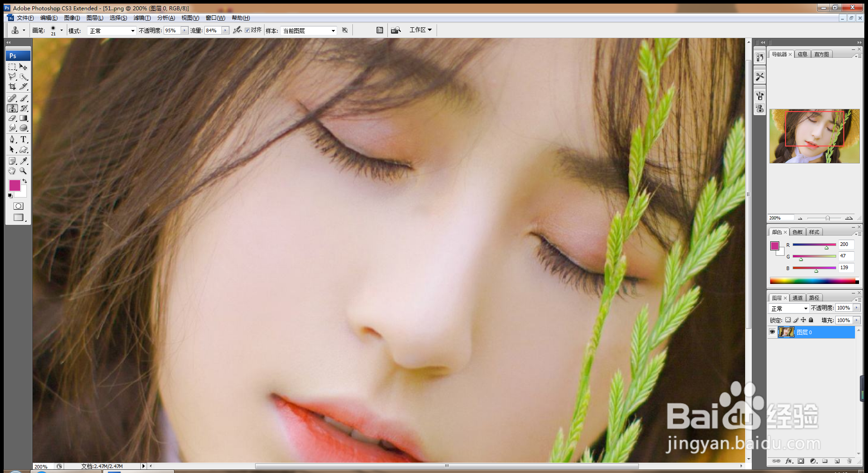The height and width of the screenshot is (473, 868).
Task: Select the History Brush tool
Action: [24, 108]
